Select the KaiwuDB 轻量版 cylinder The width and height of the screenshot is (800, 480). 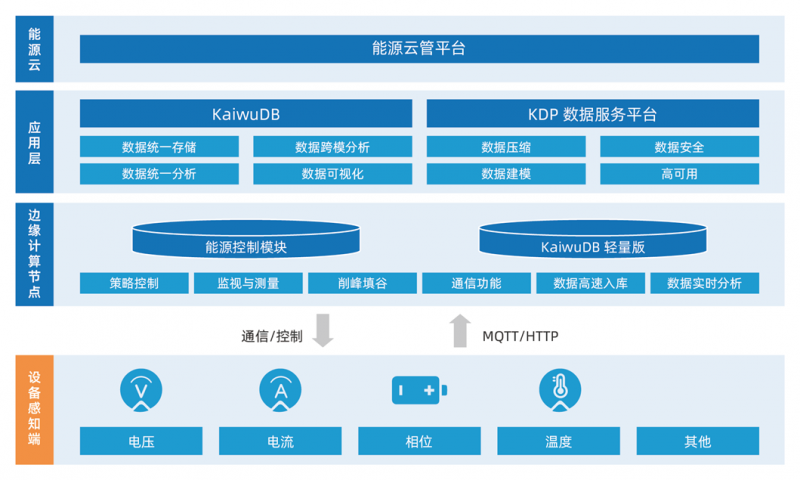click(593, 239)
